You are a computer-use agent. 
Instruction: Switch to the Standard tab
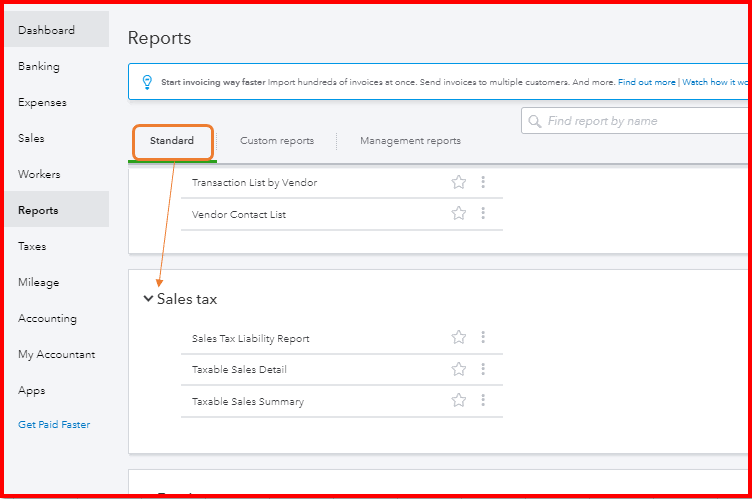pos(172,141)
